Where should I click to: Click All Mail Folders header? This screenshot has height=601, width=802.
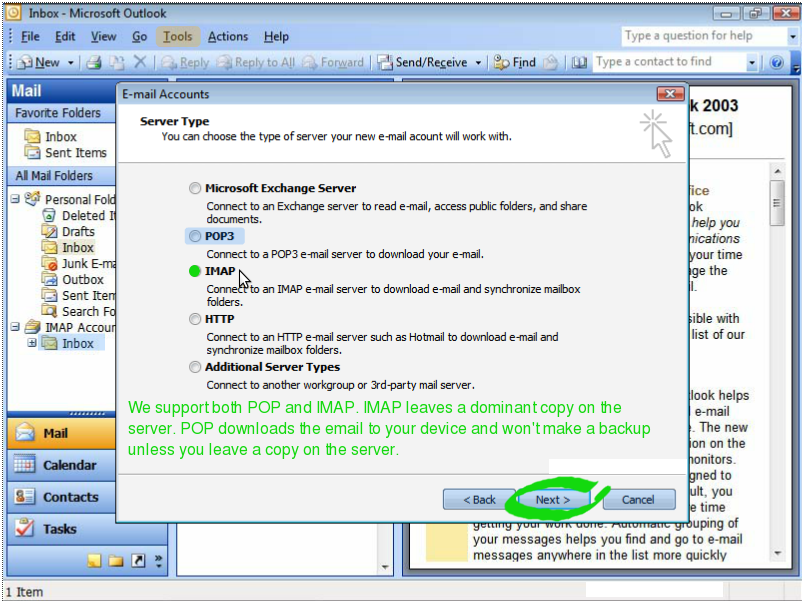61,175
